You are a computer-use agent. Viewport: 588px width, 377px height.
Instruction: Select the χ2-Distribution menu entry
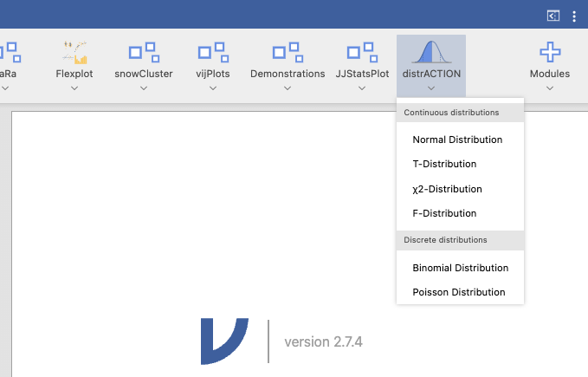click(x=447, y=189)
